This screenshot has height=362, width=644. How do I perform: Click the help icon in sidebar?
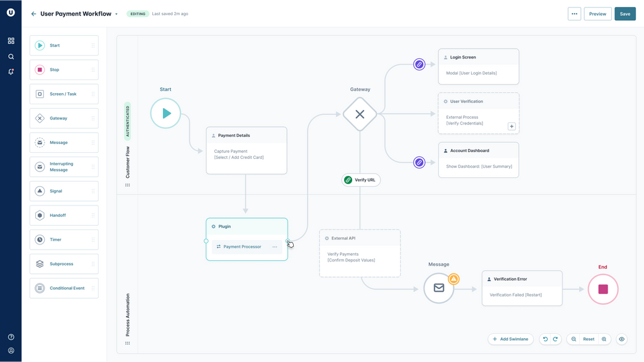[11, 337]
